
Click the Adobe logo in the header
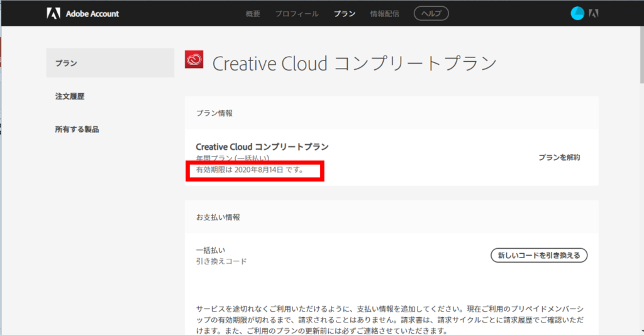(53, 14)
